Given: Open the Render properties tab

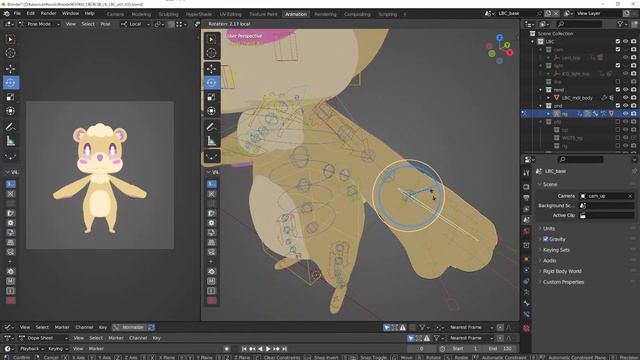Looking at the screenshot, I should click(526, 187).
